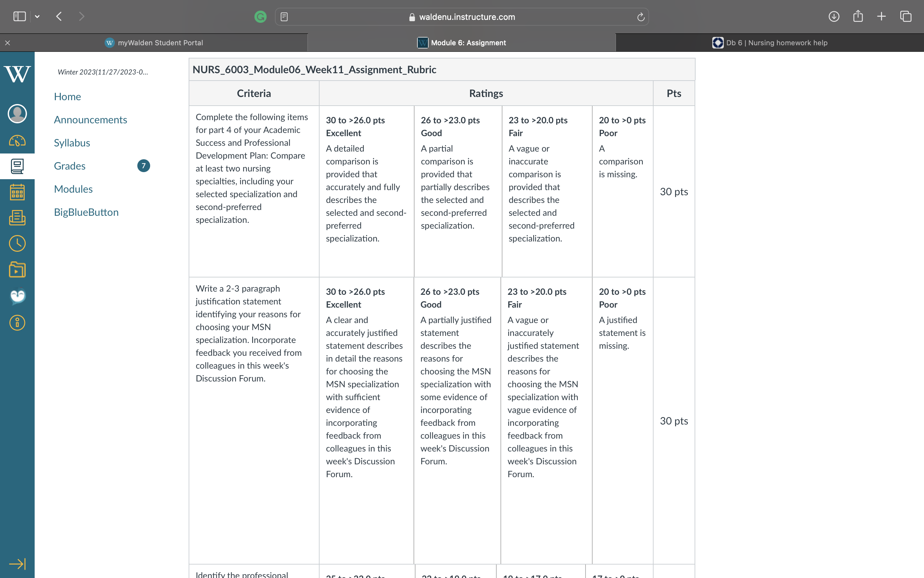Open the Modules course link
The width and height of the screenshot is (924, 578).
[73, 189]
